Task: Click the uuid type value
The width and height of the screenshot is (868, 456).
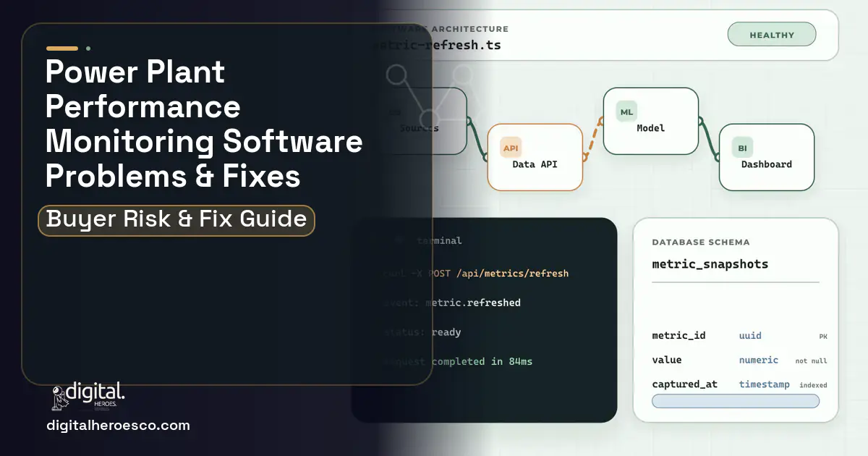Action: pos(750,336)
